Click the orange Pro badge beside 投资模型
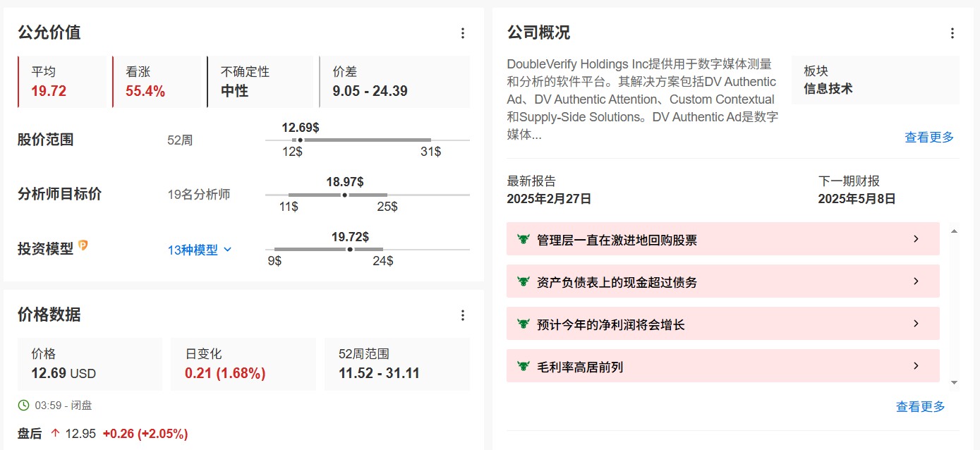The height and width of the screenshot is (450, 980). point(83,246)
